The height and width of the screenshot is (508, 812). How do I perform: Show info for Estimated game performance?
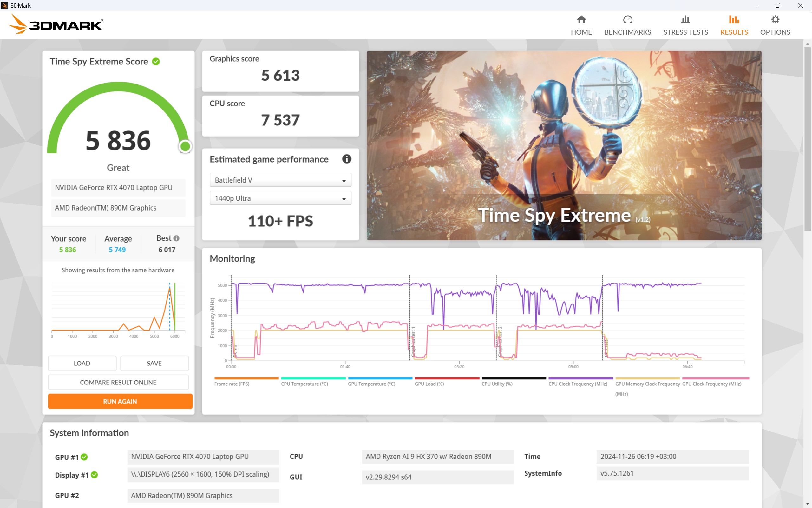[347, 159]
